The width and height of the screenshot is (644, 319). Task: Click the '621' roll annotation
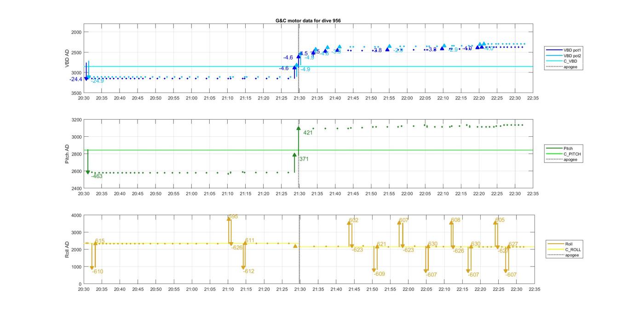click(381, 244)
